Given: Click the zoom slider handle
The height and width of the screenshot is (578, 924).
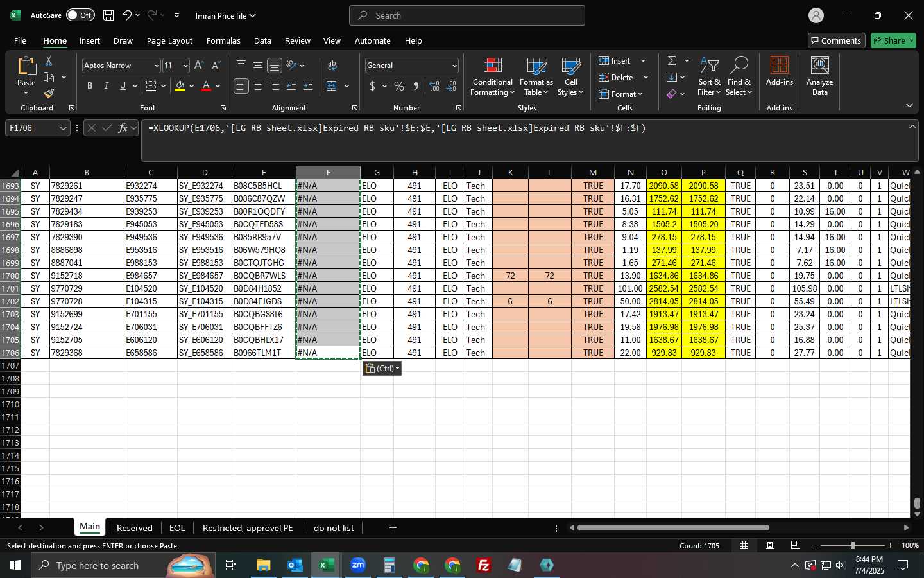Looking at the screenshot, I should point(853,545).
